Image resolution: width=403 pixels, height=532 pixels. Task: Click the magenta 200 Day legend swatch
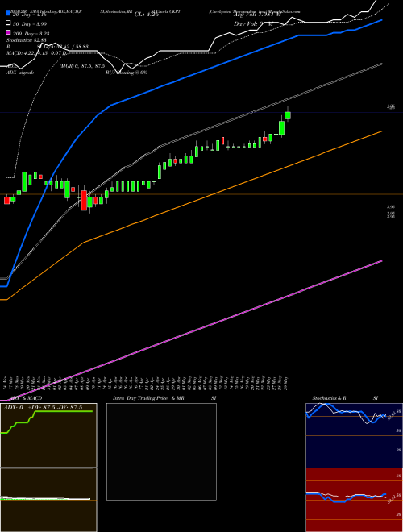[x=8, y=33]
